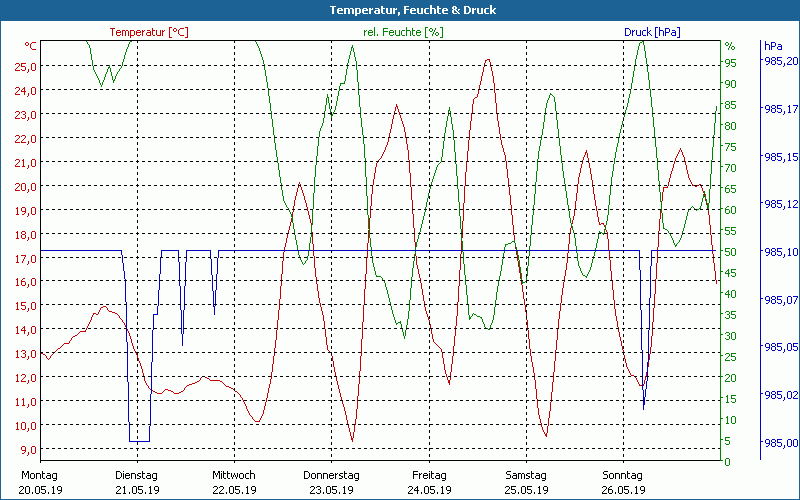Pick the Donnerstag 23.05.19 date label
The height and width of the screenshot is (500, 800).
331,482
